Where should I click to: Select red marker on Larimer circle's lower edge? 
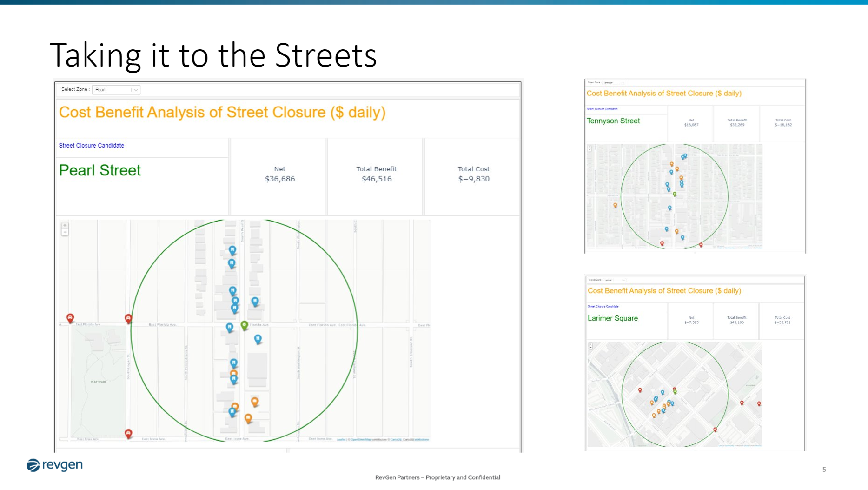click(715, 430)
